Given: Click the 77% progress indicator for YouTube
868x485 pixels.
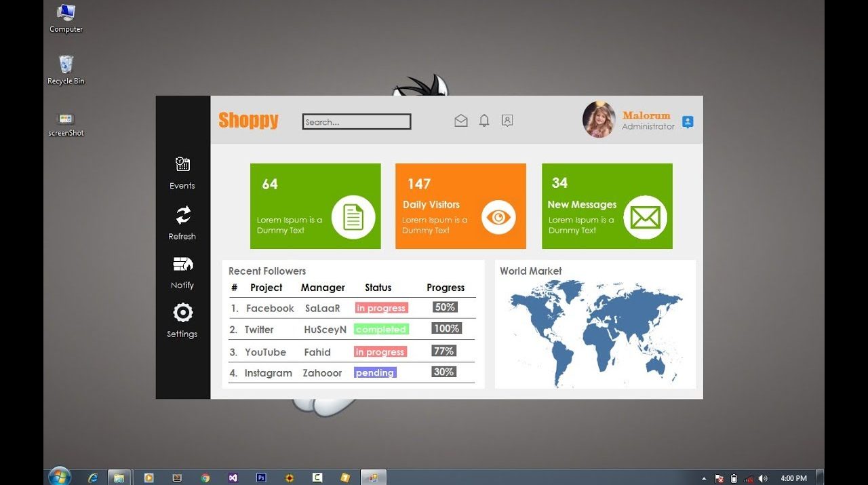Looking at the screenshot, I should pos(443,351).
